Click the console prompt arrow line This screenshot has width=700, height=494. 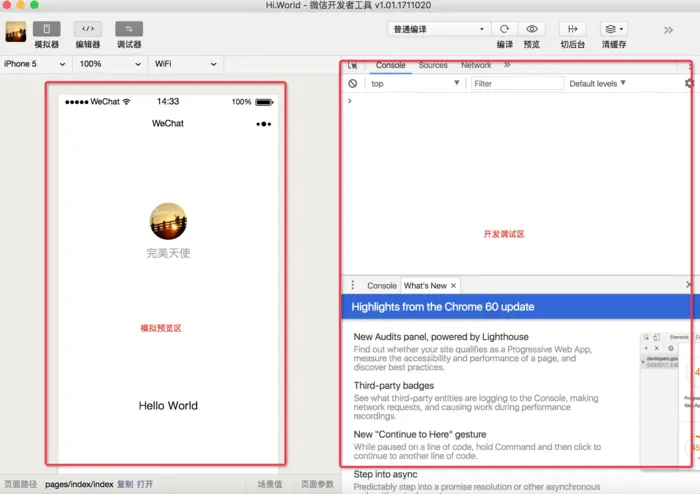pyautogui.click(x=517, y=101)
